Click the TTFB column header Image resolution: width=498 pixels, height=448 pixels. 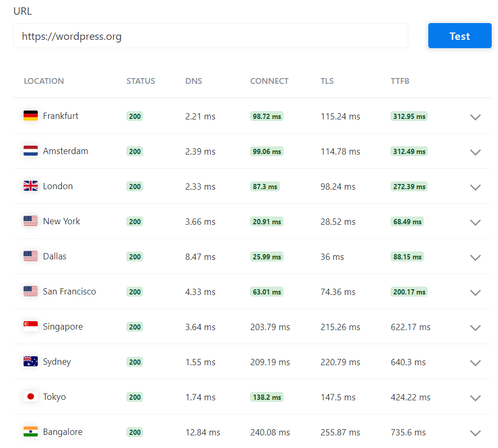[x=399, y=81]
